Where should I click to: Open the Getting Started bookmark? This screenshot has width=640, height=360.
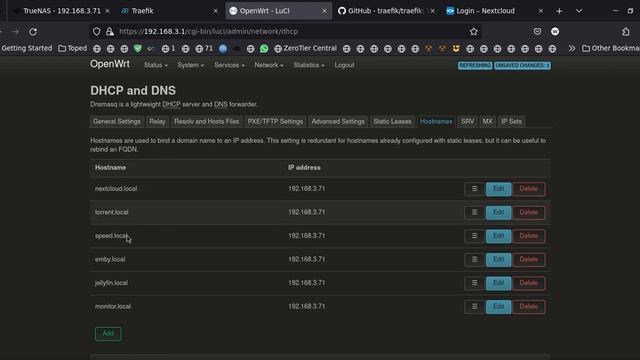click(x=27, y=48)
